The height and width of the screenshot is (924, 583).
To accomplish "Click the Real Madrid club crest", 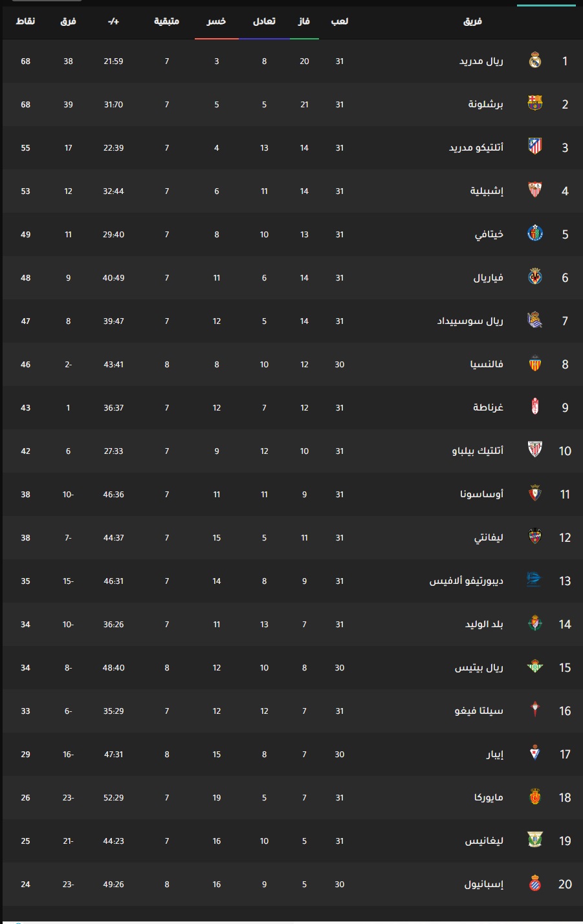I will click(535, 61).
